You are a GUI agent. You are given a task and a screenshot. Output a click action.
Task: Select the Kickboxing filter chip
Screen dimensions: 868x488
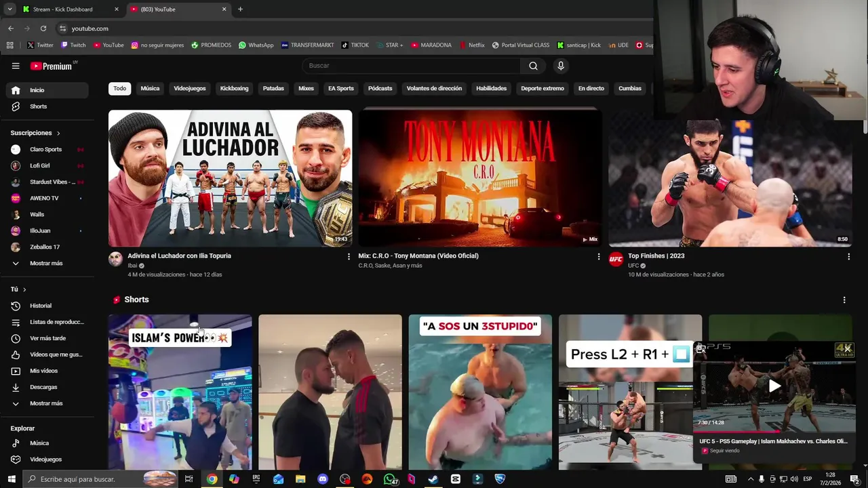click(234, 89)
